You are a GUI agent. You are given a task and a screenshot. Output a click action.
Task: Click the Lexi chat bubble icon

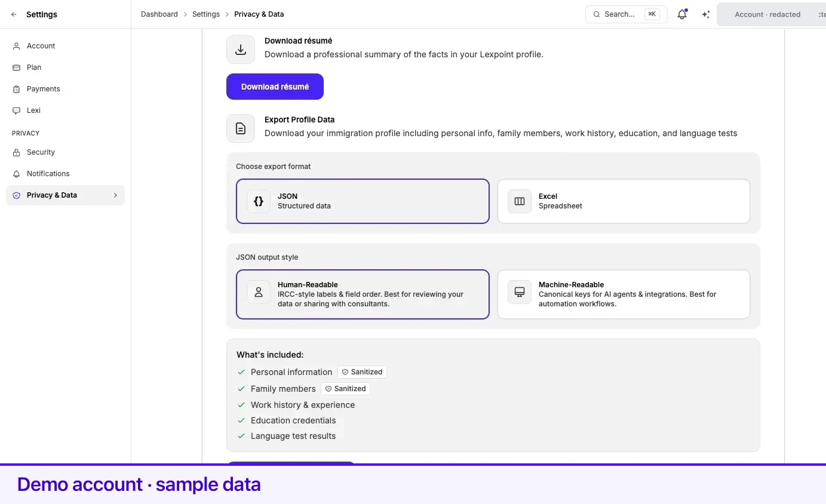click(16, 110)
